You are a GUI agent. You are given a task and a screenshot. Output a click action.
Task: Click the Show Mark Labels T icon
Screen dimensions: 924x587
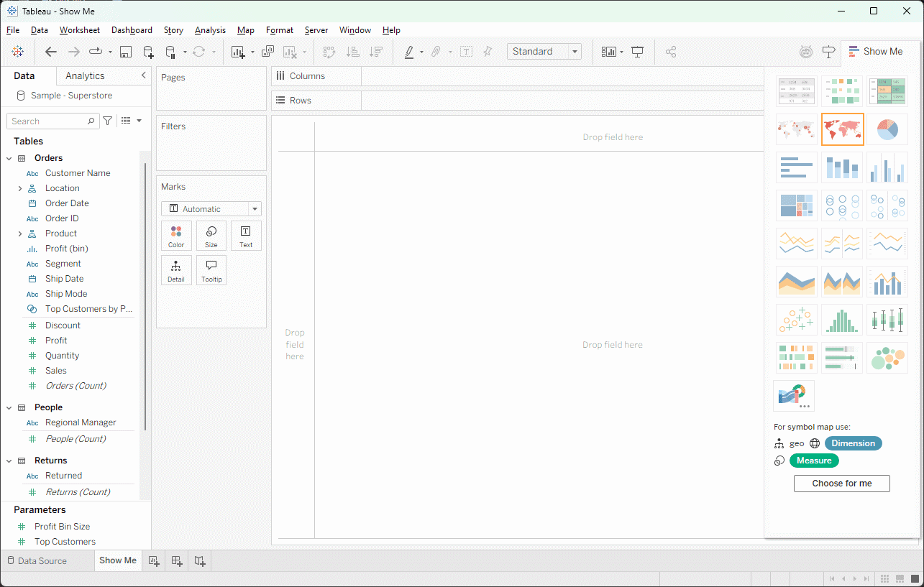(x=466, y=52)
